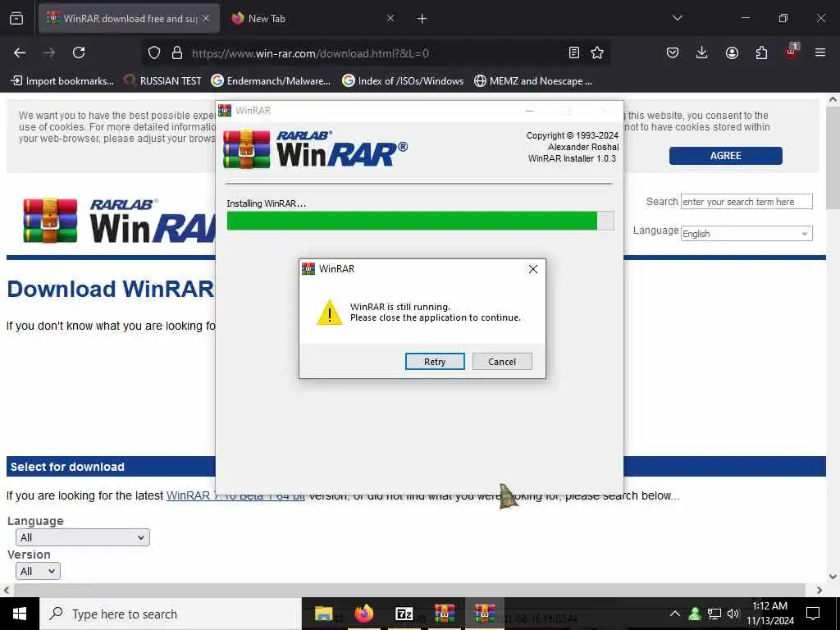The height and width of the screenshot is (630, 840).
Task: Open the Language 'All' filter dropdown
Action: pyautogui.click(x=83, y=537)
